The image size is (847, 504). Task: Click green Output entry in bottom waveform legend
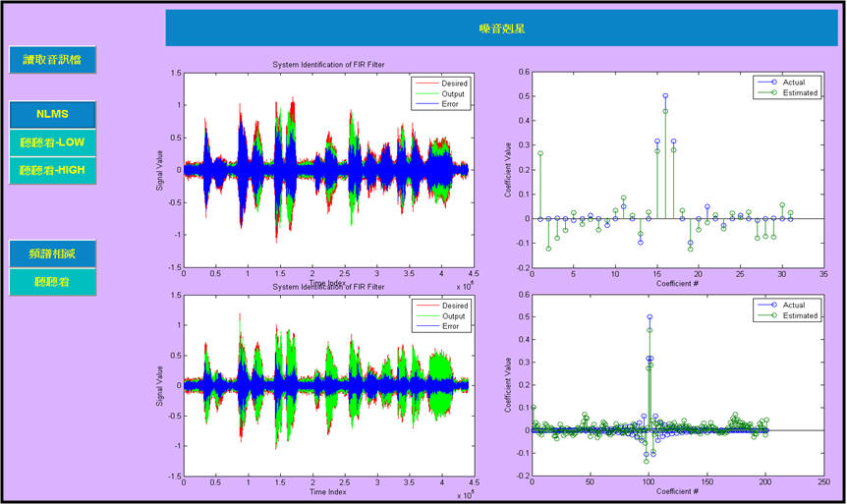[426, 315]
